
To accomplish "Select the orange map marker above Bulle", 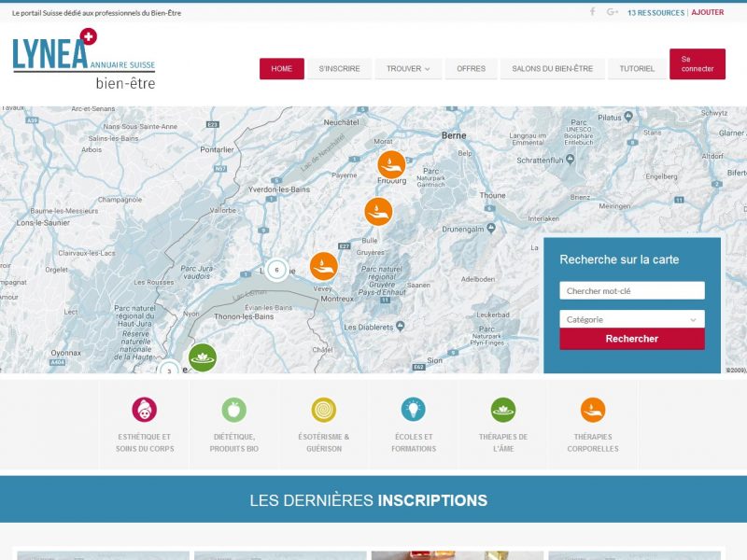I will tap(378, 212).
